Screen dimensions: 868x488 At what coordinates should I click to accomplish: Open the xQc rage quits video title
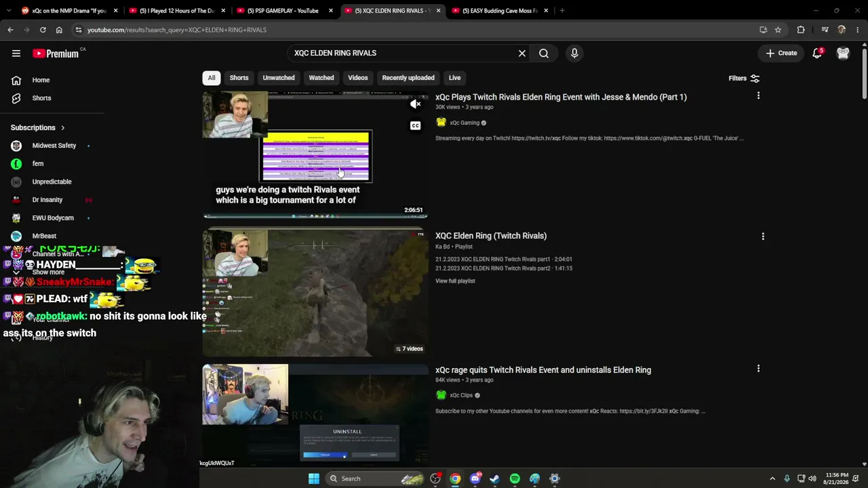coord(543,370)
